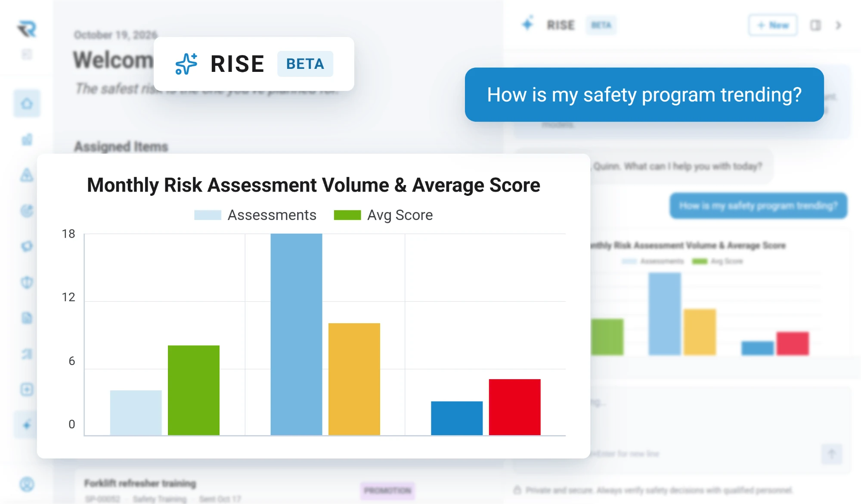This screenshot has width=861, height=504.
Task: Toggle Avg Score legend in the large chart
Action: (x=383, y=215)
